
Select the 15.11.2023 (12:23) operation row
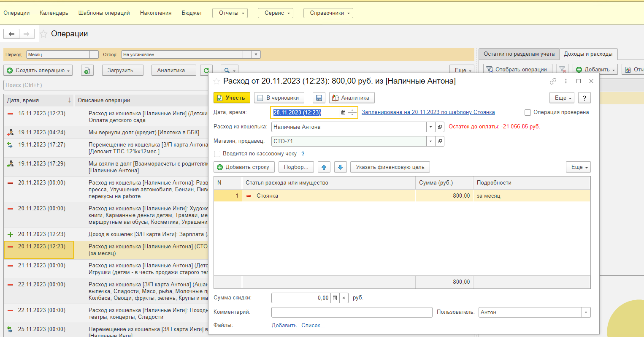click(x=106, y=117)
